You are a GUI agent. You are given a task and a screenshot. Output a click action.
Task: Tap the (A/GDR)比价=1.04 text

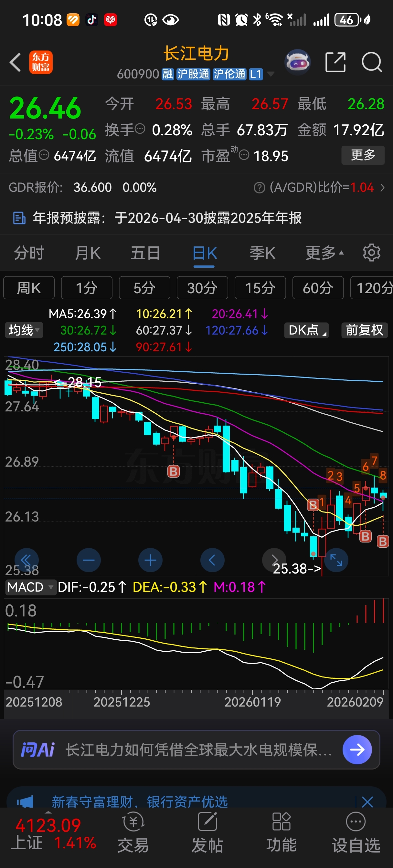coord(322,187)
